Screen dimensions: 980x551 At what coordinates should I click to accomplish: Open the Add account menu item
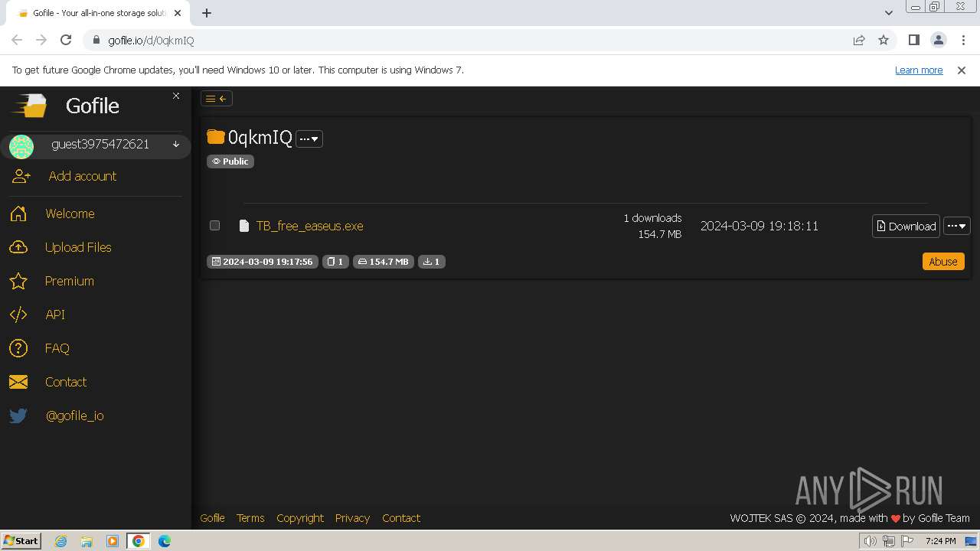83,176
